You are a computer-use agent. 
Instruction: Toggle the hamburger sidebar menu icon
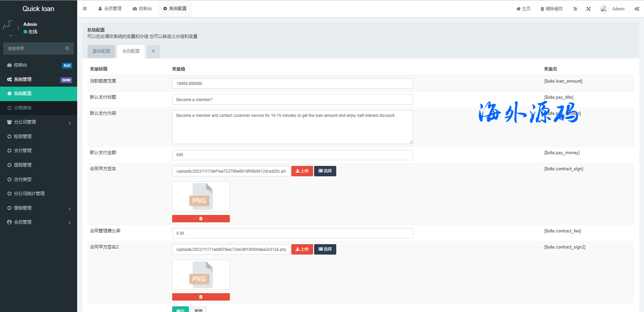[x=85, y=9]
